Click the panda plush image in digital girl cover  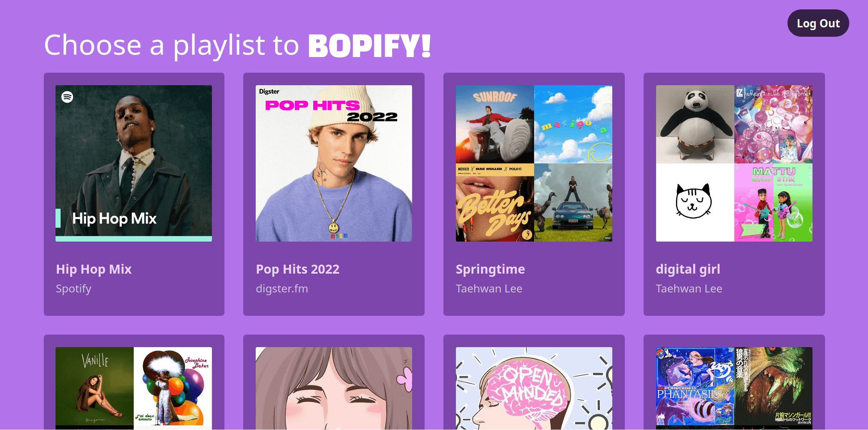(694, 124)
